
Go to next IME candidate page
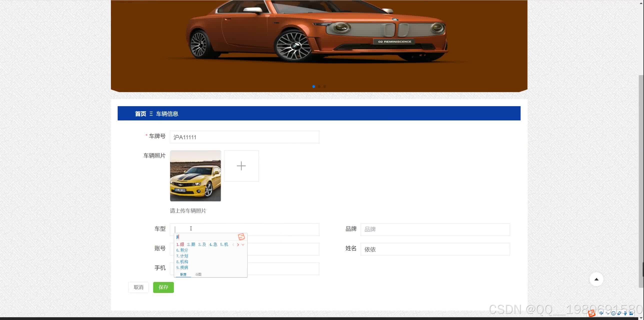(x=238, y=245)
